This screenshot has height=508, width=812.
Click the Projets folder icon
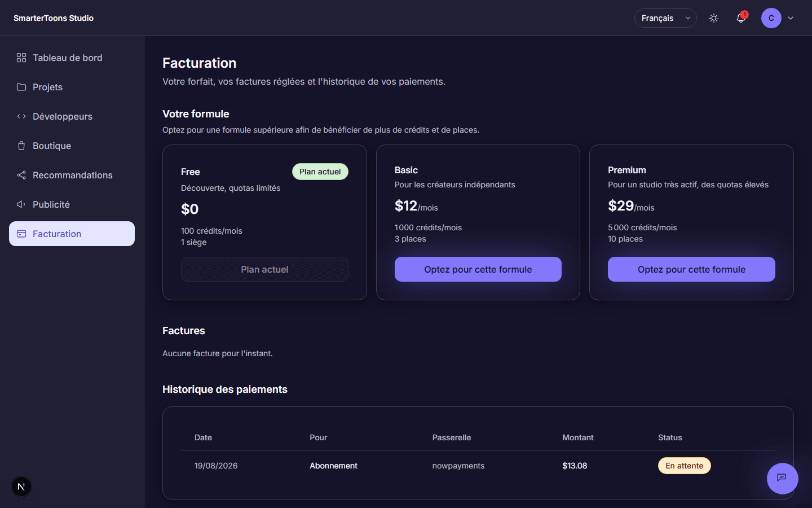21,87
